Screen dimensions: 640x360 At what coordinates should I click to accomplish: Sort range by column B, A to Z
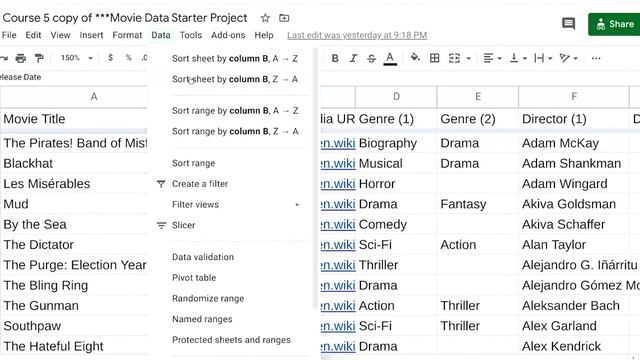(235, 111)
